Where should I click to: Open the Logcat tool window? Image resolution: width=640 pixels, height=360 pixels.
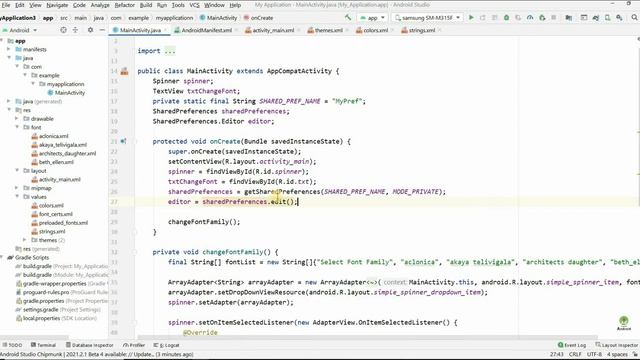point(167,345)
